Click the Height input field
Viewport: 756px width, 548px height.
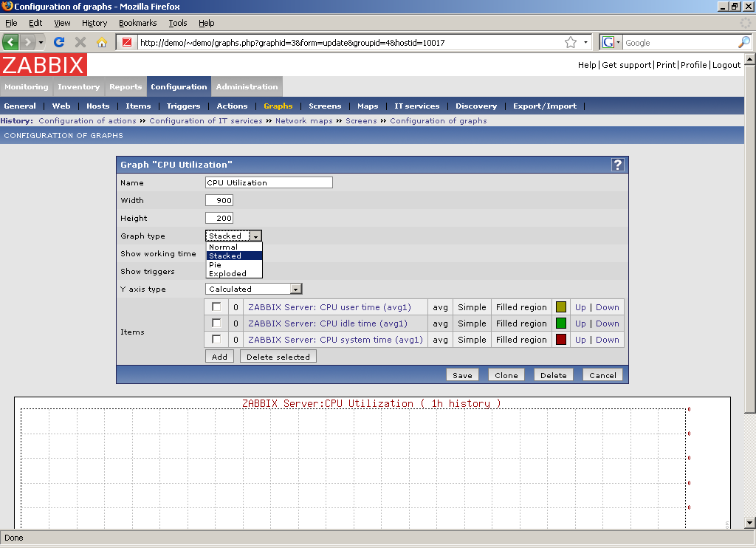219,218
